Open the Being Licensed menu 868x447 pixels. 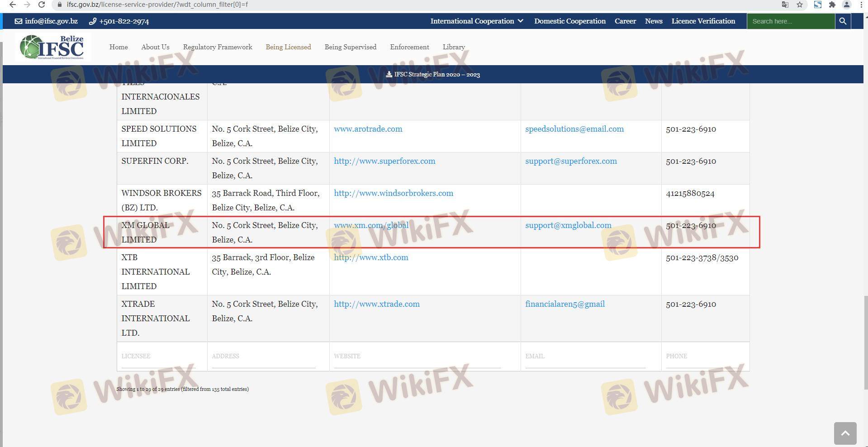288,47
